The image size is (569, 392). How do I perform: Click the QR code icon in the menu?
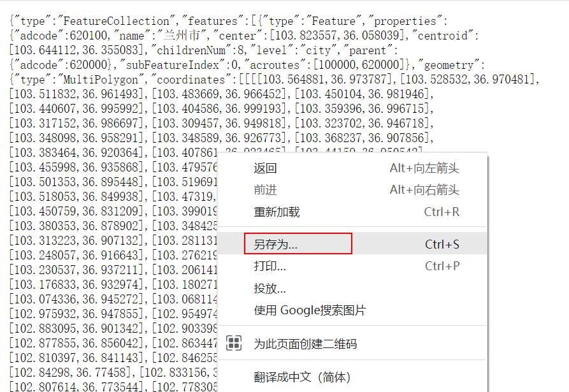tap(234, 343)
